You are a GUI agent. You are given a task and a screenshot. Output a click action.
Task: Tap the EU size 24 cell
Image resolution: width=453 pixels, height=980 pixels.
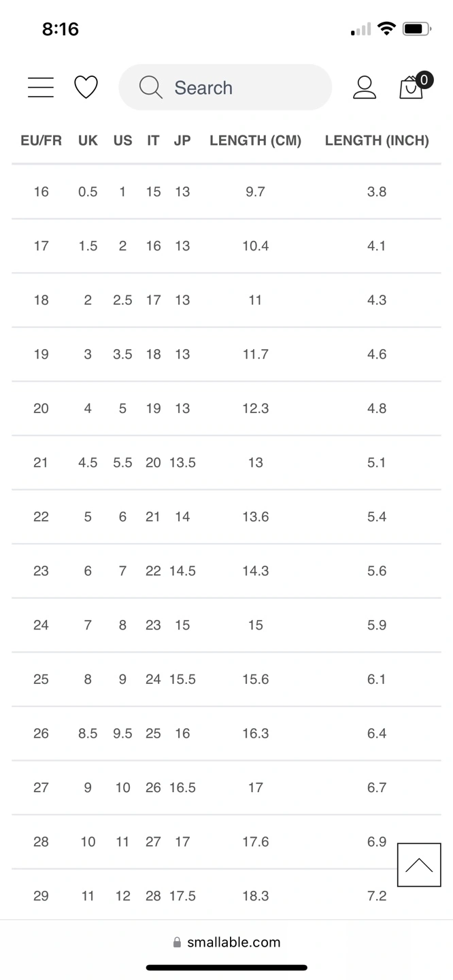[41, 625]
